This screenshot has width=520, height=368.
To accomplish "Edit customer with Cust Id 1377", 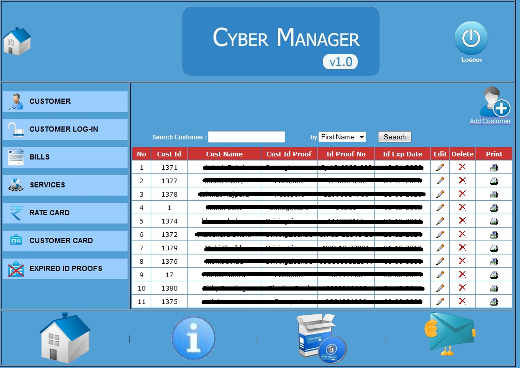I will (x=440, y=181).
